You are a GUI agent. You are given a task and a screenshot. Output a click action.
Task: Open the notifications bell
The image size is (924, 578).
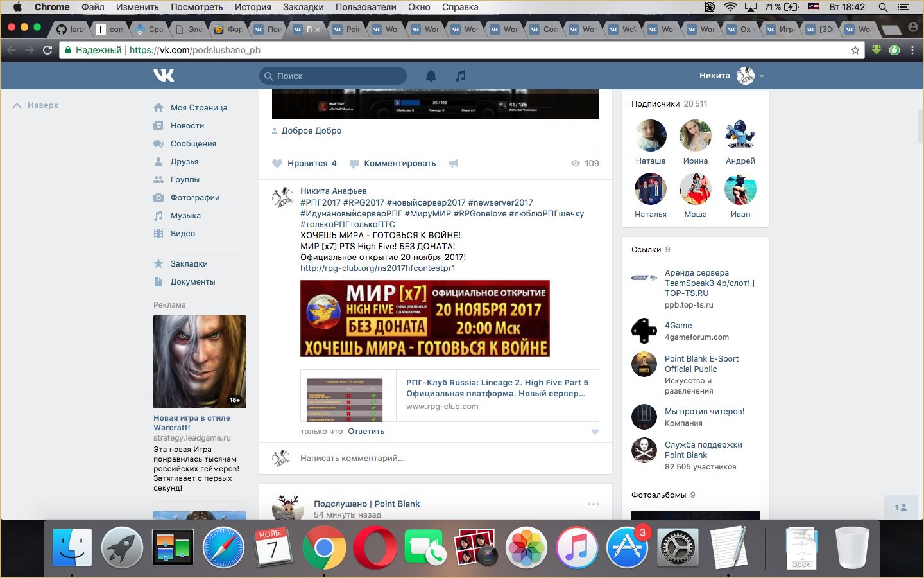tap(431, 76)
